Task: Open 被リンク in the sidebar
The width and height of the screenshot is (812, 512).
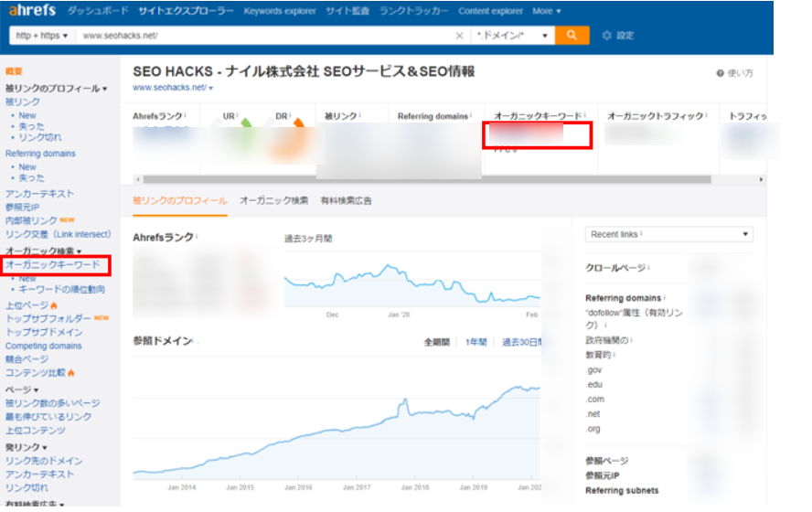Action: (x=22, y=102)
